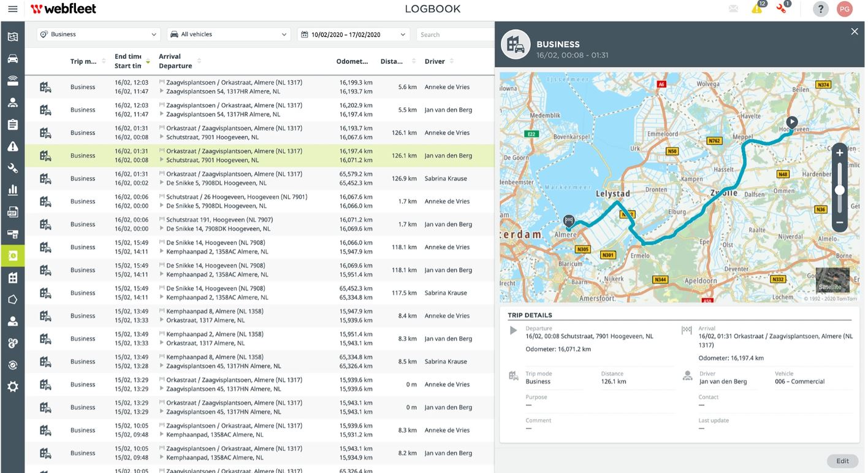Click the map zoom in plus button
The image size is (868, 473).
point(839,153)
